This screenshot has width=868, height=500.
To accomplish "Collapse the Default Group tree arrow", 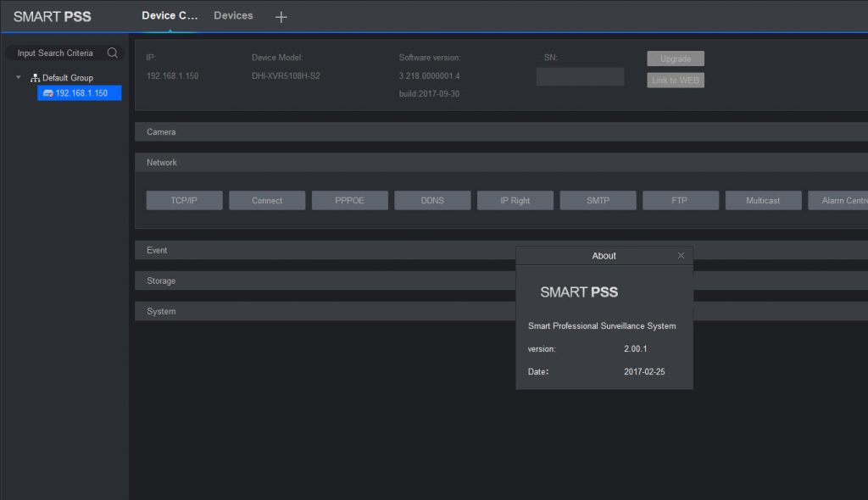I will tap(19, 77).
